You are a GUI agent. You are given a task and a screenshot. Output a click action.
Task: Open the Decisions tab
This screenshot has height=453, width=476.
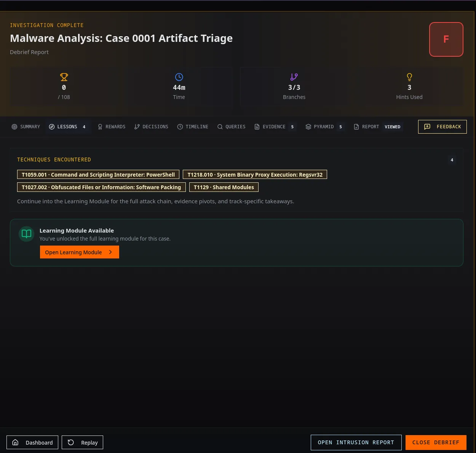(x=151, y=127)
